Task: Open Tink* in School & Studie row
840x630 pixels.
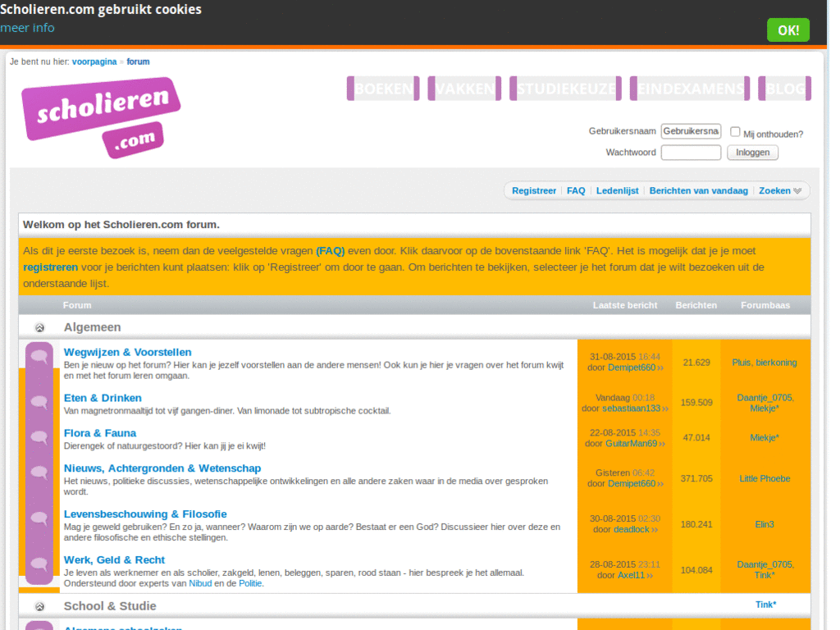Action: [765, 605]
